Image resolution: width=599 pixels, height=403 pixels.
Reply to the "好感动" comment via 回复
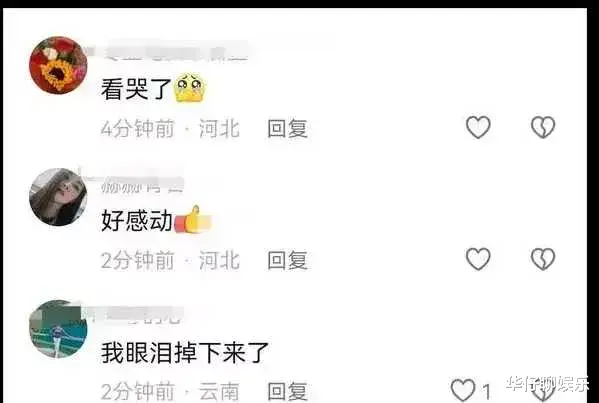287,261
